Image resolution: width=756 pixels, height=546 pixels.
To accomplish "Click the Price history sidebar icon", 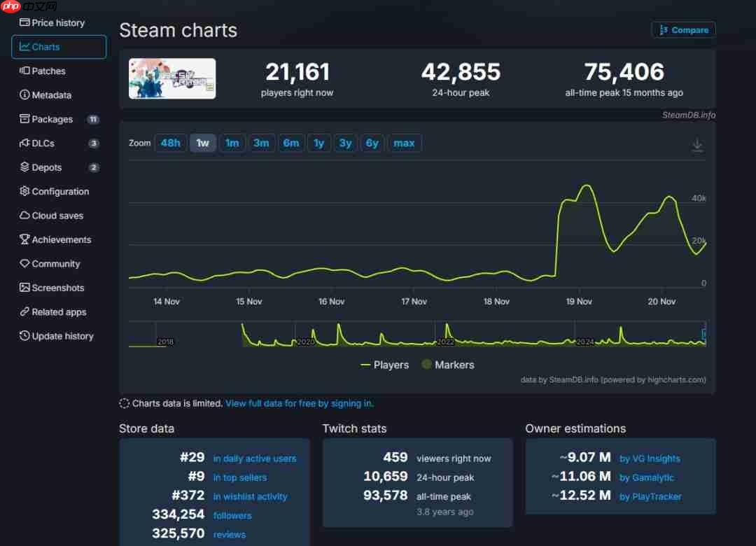I will point(24,22).
